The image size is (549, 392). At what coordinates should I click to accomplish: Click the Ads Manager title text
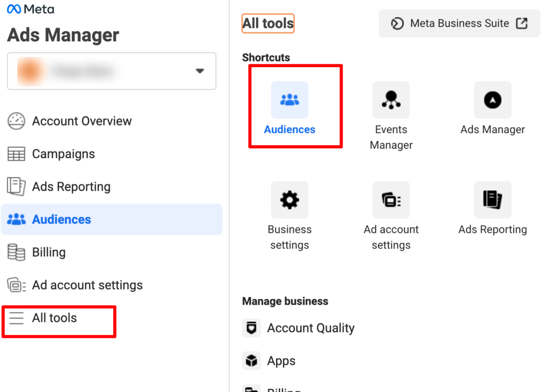point(63,35)
